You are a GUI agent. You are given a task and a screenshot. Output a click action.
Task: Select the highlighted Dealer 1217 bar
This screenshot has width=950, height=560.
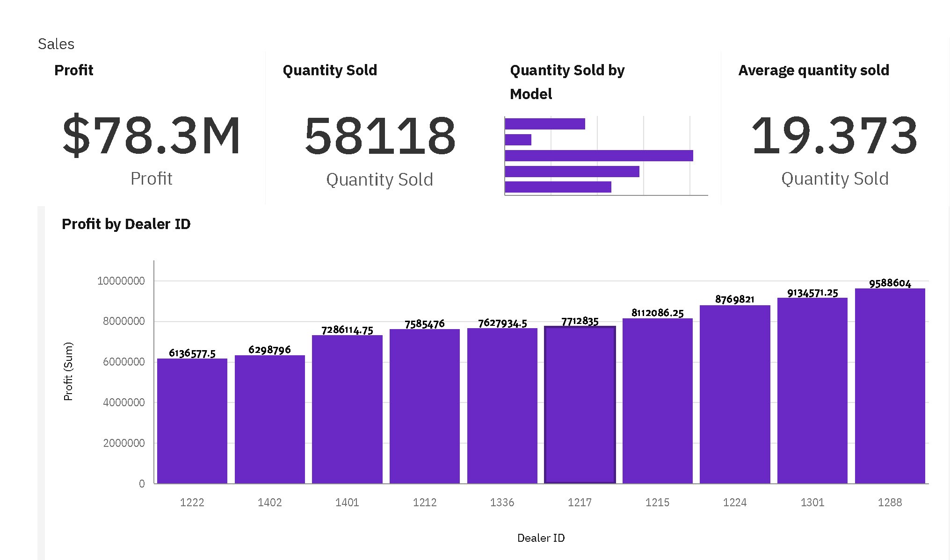[580, 405]
